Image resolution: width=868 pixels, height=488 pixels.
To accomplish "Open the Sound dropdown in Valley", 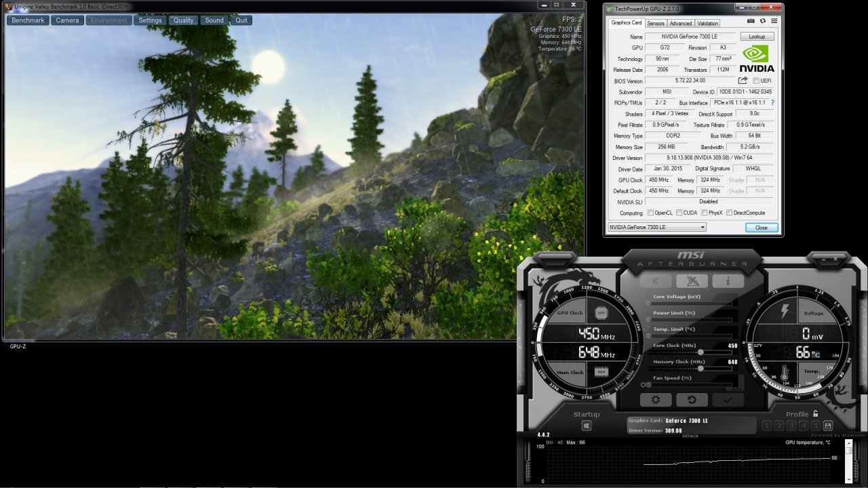I will point(214,20).
